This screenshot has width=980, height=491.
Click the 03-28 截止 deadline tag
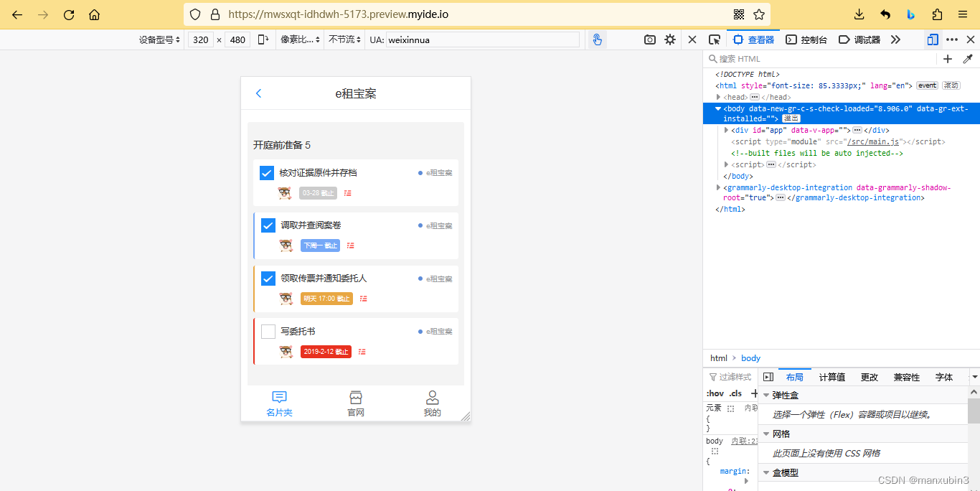click(318, 193)
